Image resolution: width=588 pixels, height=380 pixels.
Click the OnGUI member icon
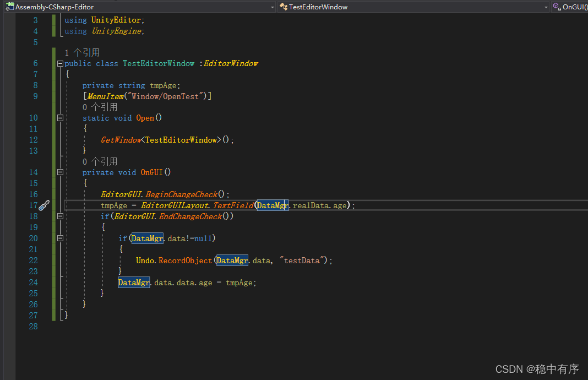(557, 7)
